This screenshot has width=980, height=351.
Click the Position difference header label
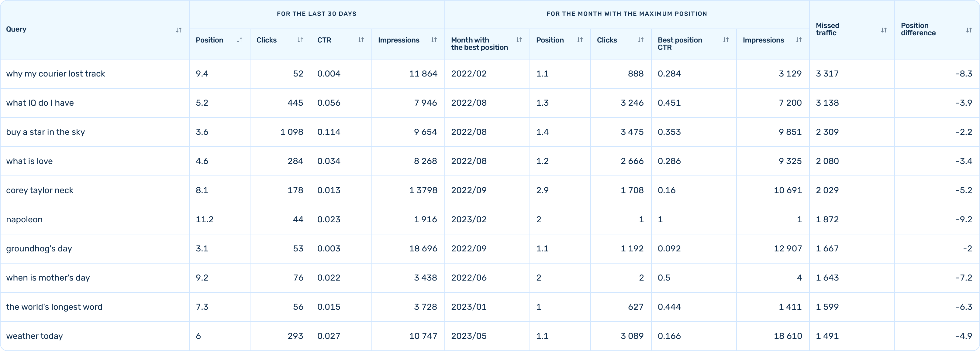pos(918,29)
